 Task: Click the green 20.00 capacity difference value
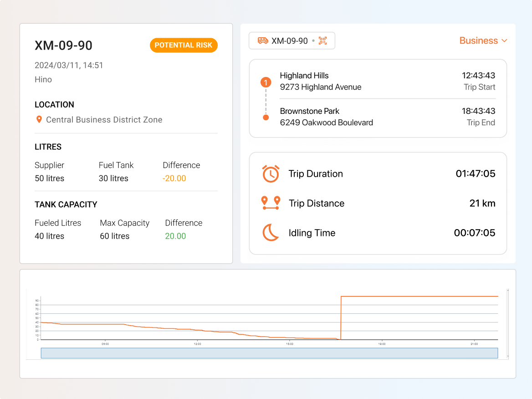[x=175, y=236]
